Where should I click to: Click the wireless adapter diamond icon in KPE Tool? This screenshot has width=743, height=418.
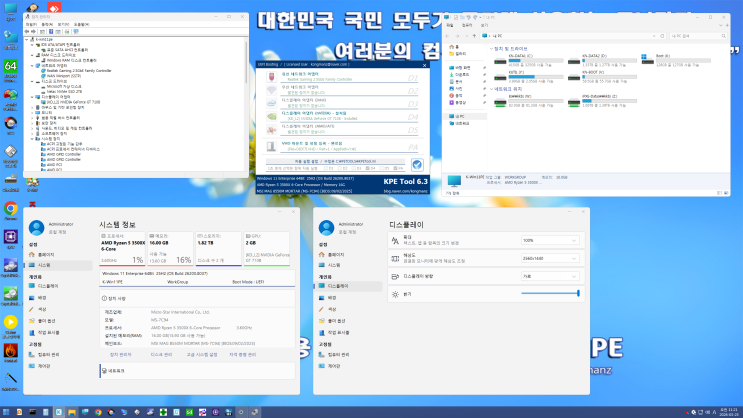tap(272, 90)
